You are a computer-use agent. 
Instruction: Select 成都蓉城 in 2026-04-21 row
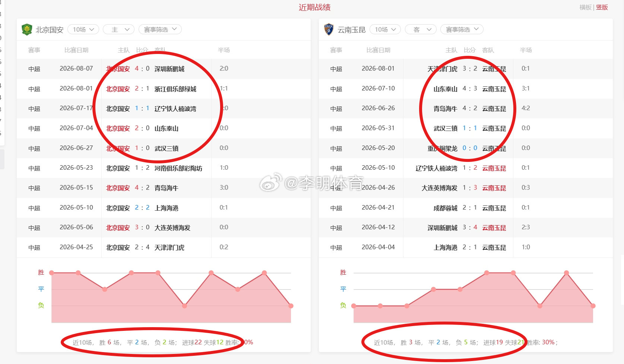point(445,208)
